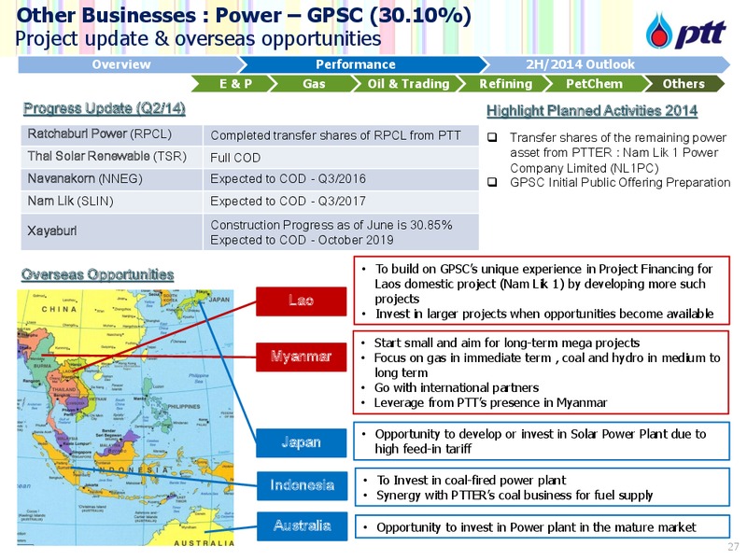Go to the Gas chevron

coord(315,84)
